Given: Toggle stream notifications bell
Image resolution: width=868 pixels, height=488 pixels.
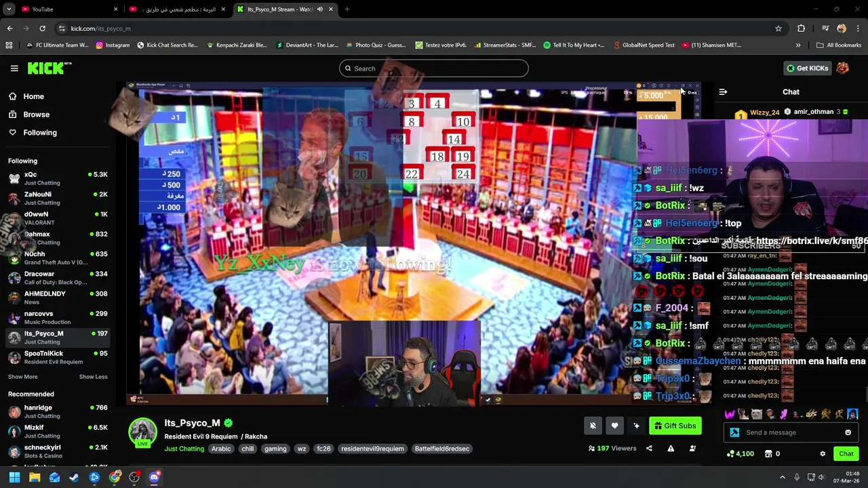Looking at the screenshot, I should (x=593, y=426).
